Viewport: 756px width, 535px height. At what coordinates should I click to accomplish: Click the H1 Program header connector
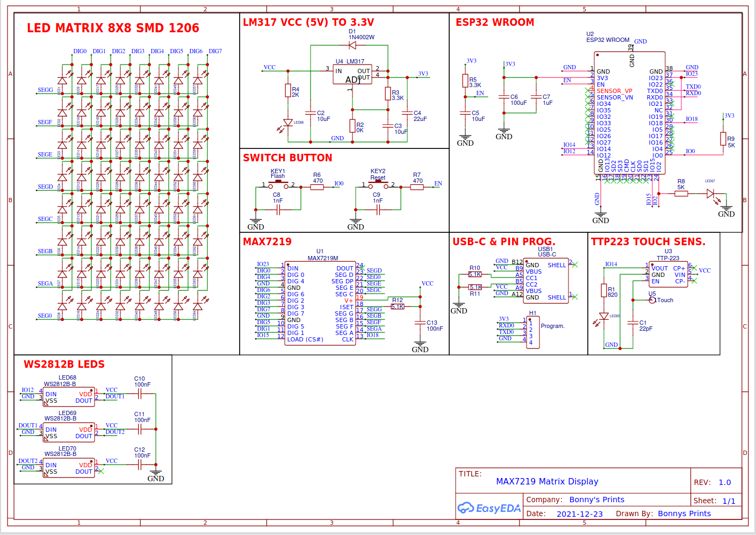[532, 332]
